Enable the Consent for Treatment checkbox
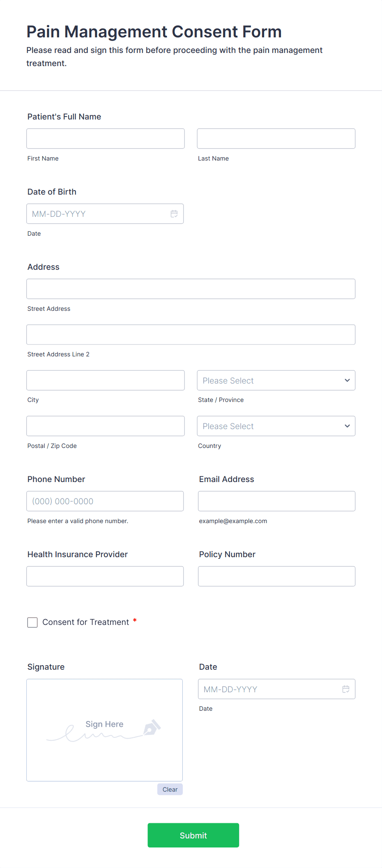 coord(32,622)
